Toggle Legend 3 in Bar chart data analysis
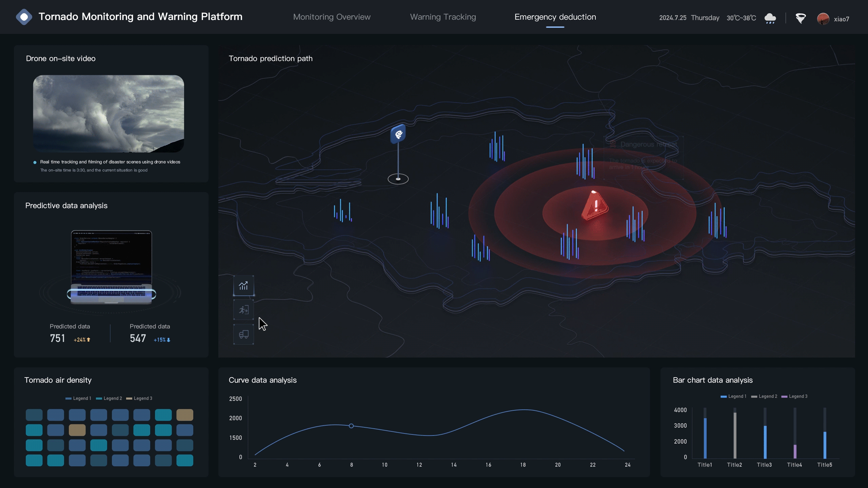 click(x=794, y=396)
